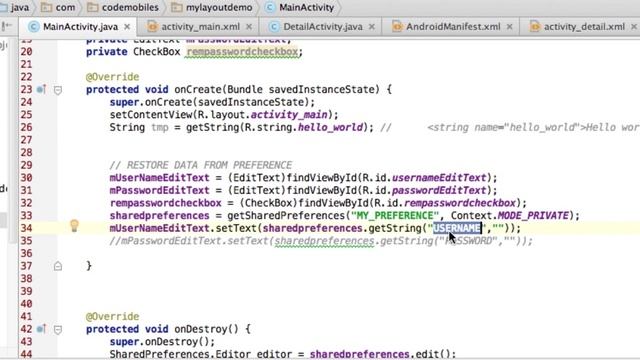640x360 pixels.
Task: Open the com package breadcrumb
Action: (x=59, y=7)
